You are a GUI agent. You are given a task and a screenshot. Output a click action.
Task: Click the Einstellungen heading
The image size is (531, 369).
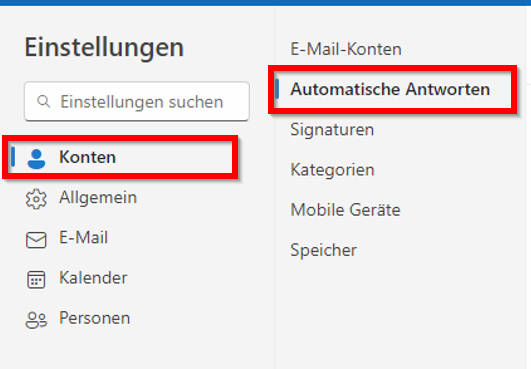pyautogui.click(x=104, y=47)
